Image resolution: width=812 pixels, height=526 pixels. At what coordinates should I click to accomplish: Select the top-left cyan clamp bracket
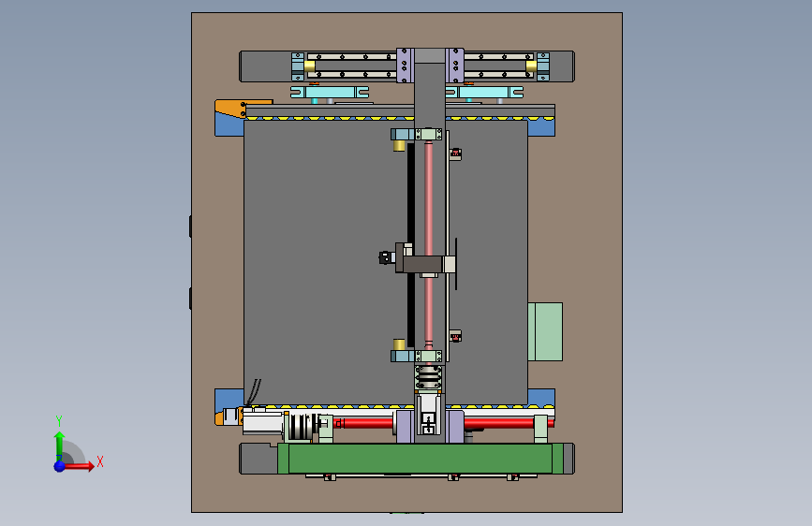[x=330, y=93]
